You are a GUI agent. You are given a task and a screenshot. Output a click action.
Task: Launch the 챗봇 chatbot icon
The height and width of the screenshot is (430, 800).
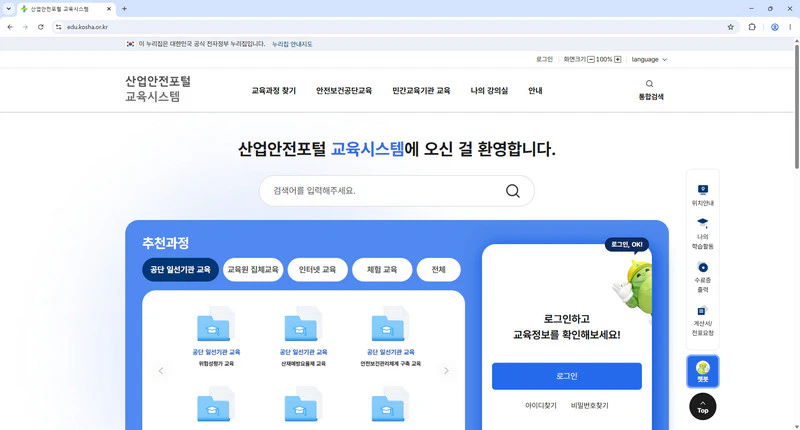coord(703,371)
